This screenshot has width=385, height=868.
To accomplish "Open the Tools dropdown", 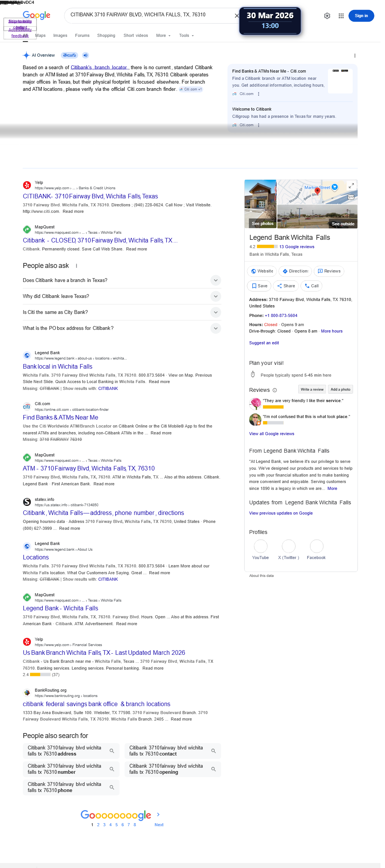I will click(186, 36).
